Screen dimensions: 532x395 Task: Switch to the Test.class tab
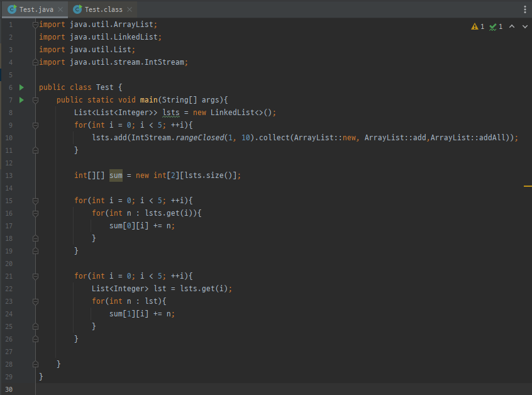coord(102,9)
